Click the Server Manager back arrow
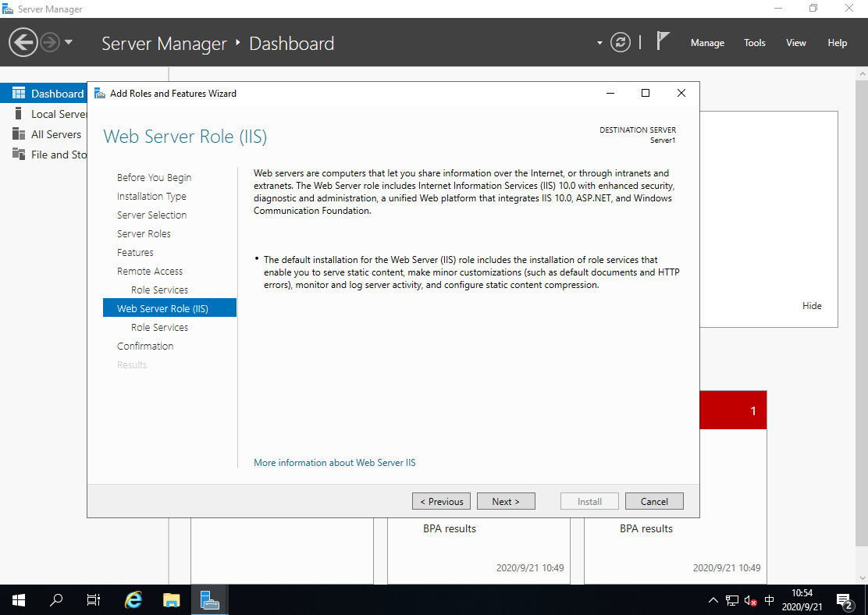Image resolution: width=868 pixels, height=615 pixels. 23,42
